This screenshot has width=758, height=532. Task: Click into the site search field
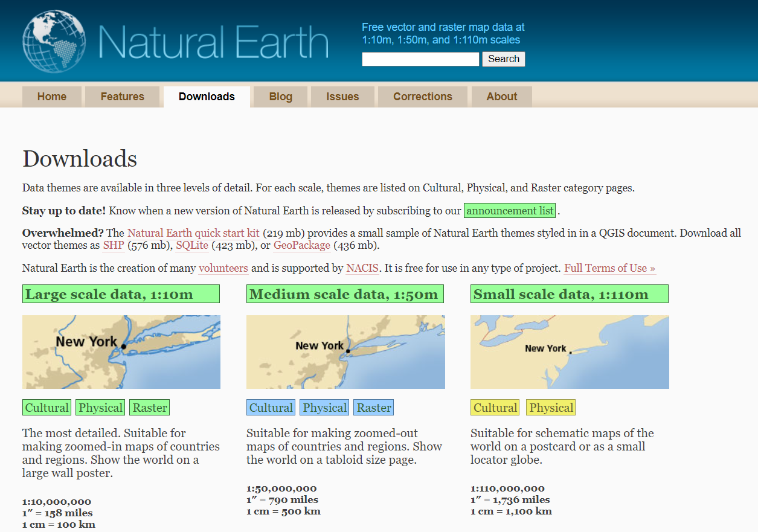(420, 59)
